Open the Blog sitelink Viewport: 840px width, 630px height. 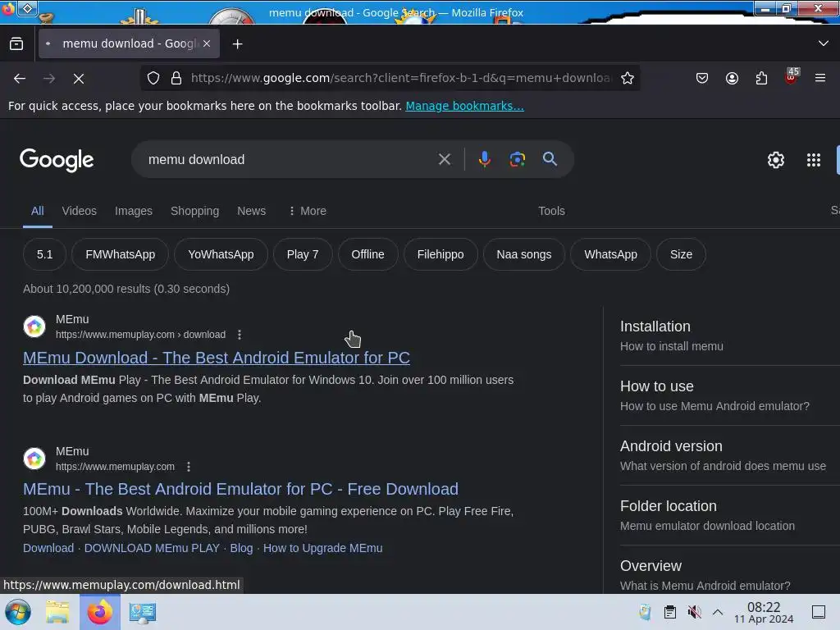(241, 548)
